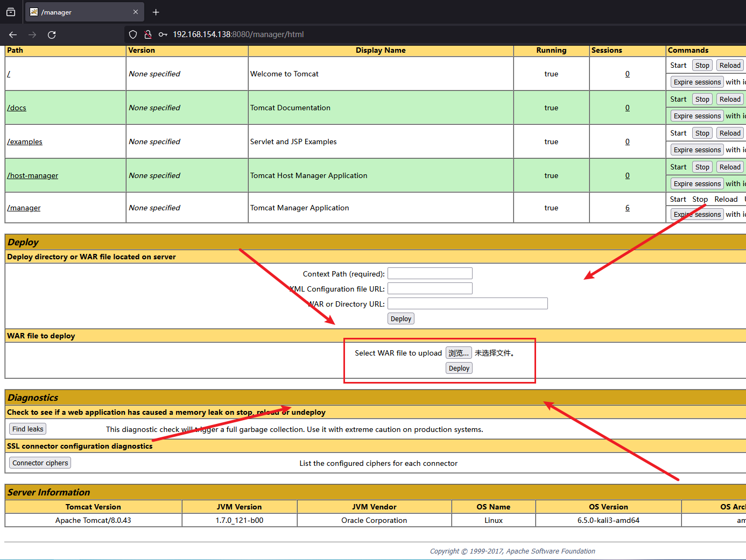The height and width of the screenshot is (560, 746).
Task: Click 'Servlet and JSP Examples' display name
Action: [293, 141]
